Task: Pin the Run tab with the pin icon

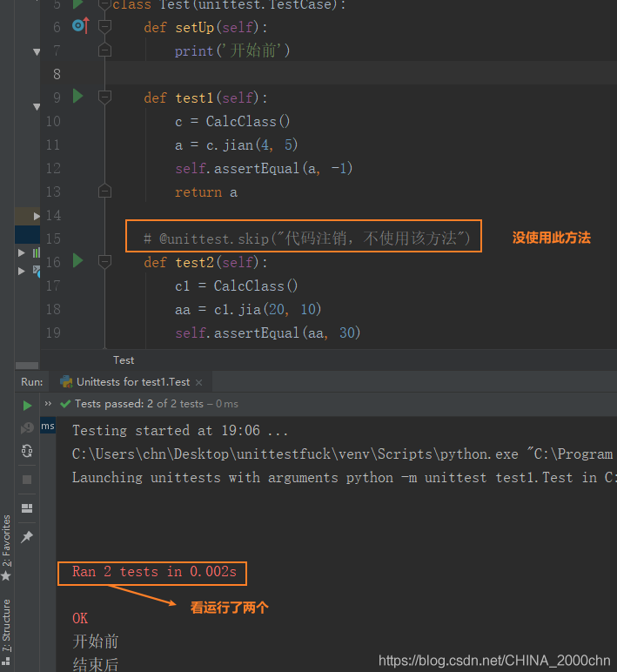Action: click(27, 536)
